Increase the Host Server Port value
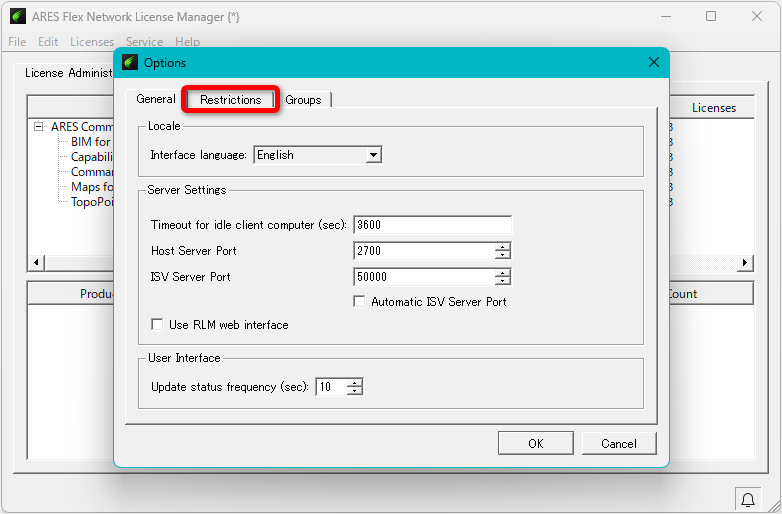The image size is (782, 514). pyautogui.click(x=503, y=246)
